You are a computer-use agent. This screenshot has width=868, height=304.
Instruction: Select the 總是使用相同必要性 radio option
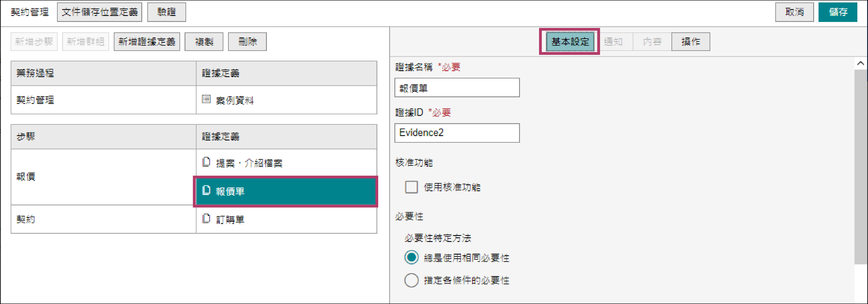(x=411, y=257)
